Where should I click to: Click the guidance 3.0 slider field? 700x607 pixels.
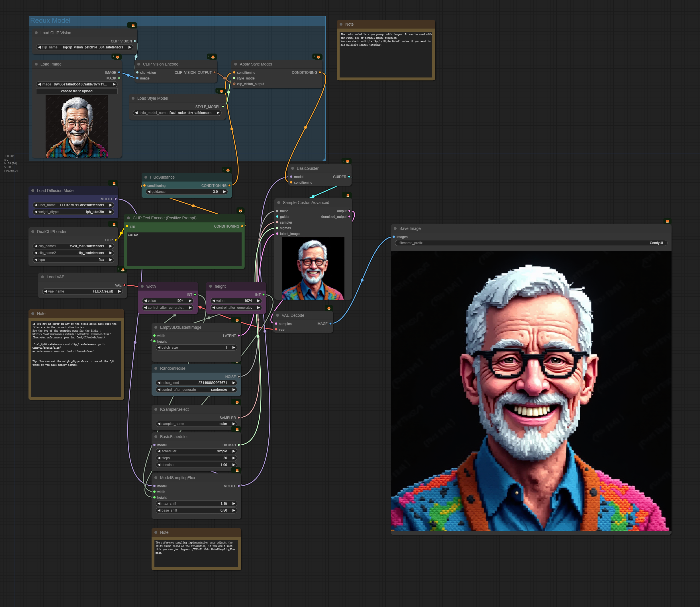point(186,192)
